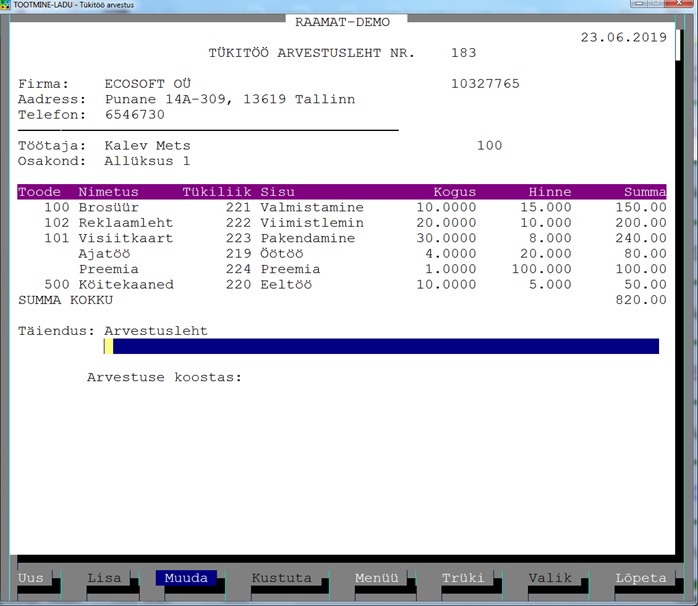
Task: Click the sheet number 183
Action: tap(463, 53)
